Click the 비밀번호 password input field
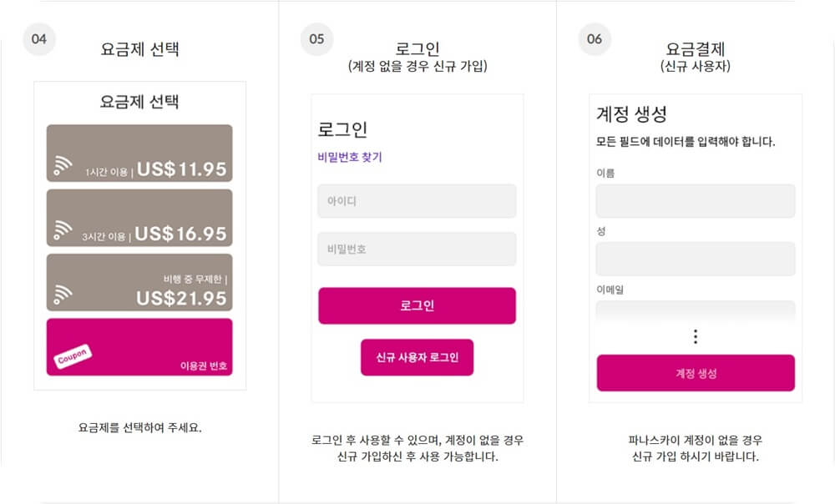The height and width of the screenshot is (504, 835). coord(417,249)
